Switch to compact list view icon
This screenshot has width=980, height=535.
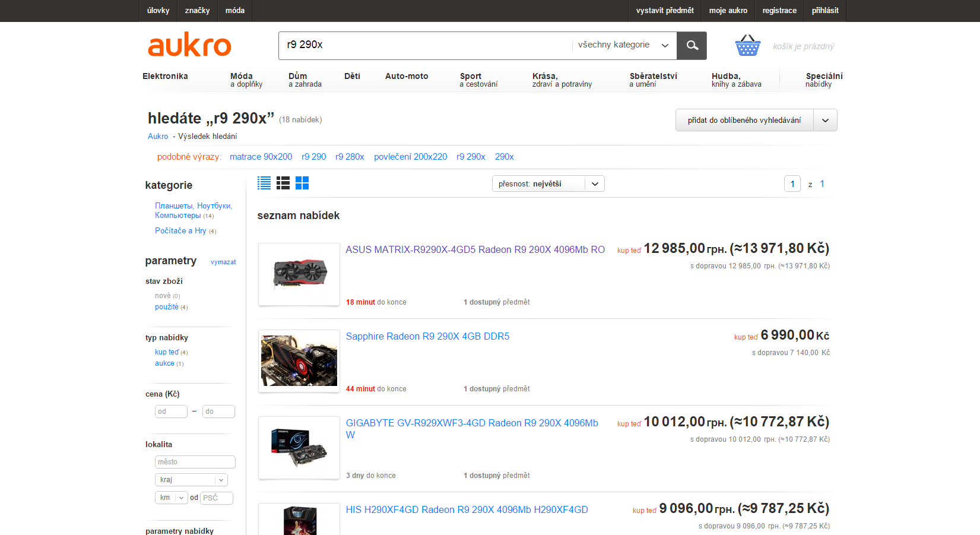click(264, 183)
